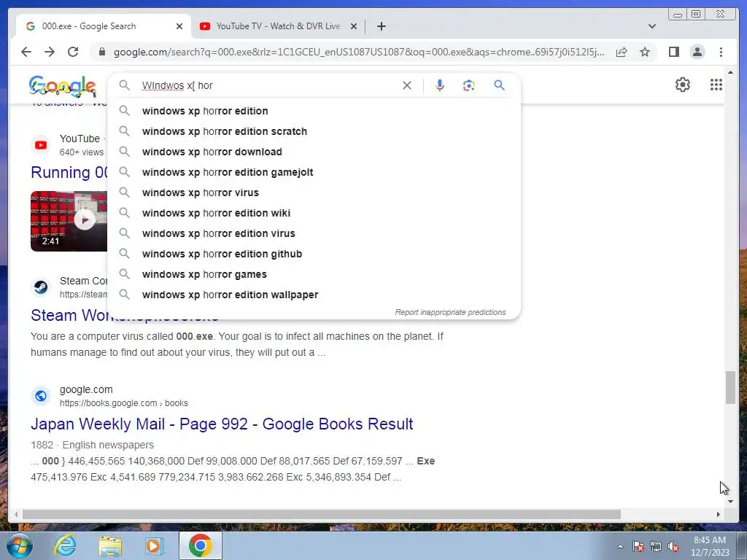Screen dimensions: 747x560
Task: Open Action Center flag tray icon
Action: click(638, 546)
